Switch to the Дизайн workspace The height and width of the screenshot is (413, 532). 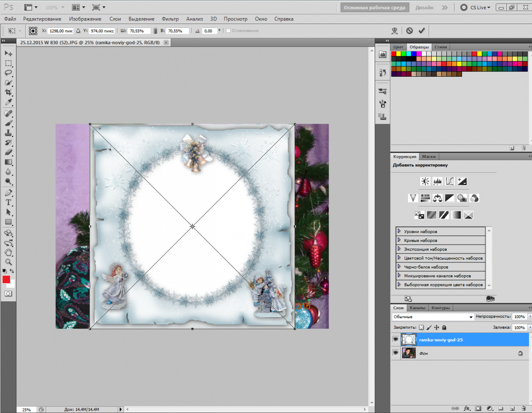[424, 8]
